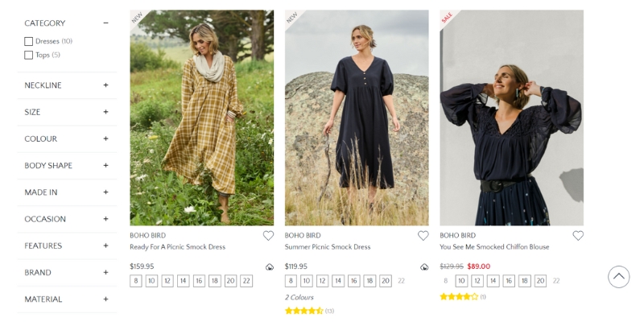Check the Dresses category checkbox

click(x=29, y=41)
